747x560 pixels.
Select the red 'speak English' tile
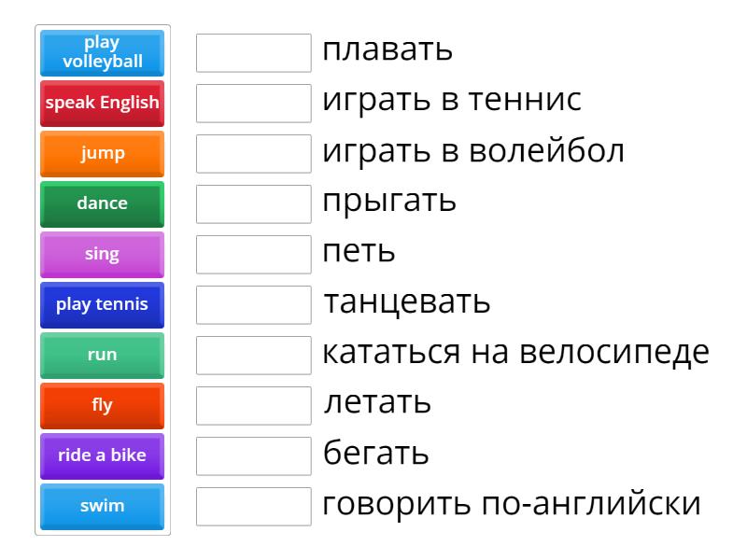pos(102,103)
